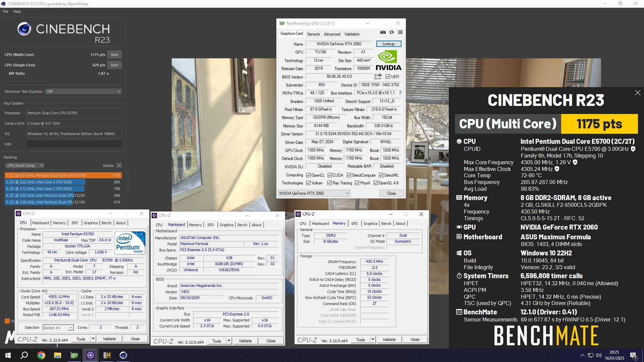Viewport: 644px width, 362px height.
Task: Click BIOS version share/export icon
Action: point(378,76)
